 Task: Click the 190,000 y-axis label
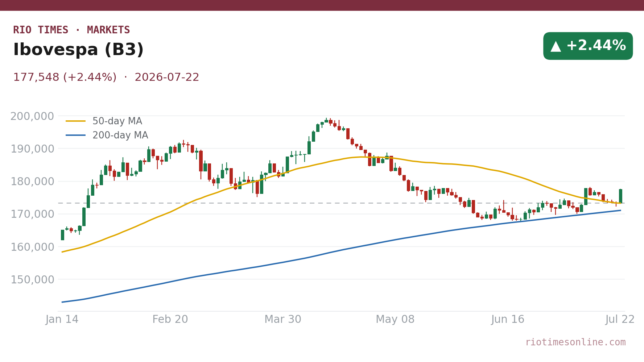click(32, 149)
